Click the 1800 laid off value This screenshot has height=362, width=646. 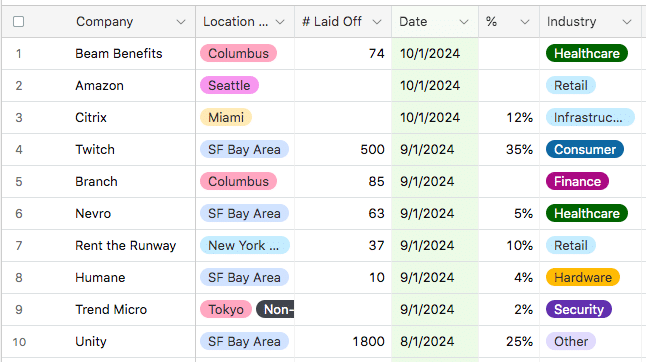tap(369, 342)
